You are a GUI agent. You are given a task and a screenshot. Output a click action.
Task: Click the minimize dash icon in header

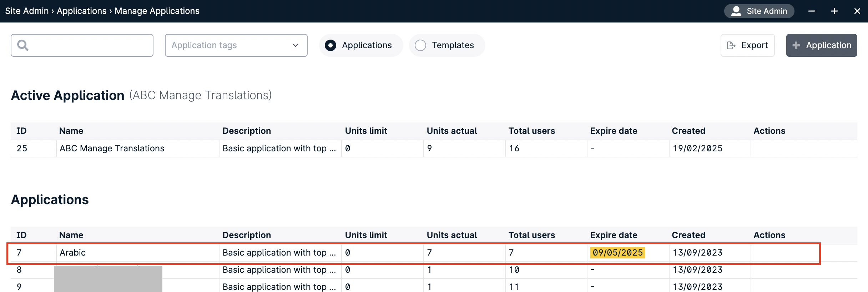click(x=812, y=11)
